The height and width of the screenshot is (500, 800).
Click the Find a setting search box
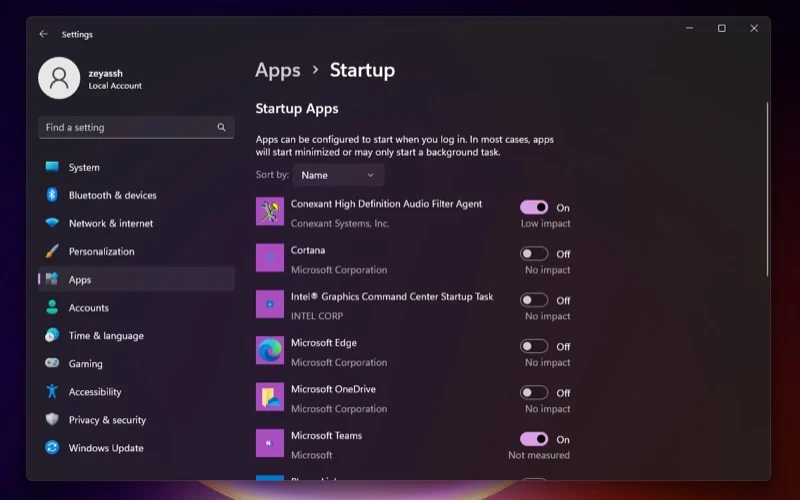(128, 128)
